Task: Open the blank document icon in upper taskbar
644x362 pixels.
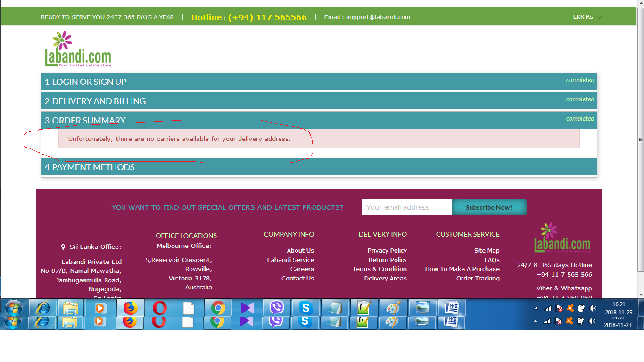Action: [x=189, y=308]
